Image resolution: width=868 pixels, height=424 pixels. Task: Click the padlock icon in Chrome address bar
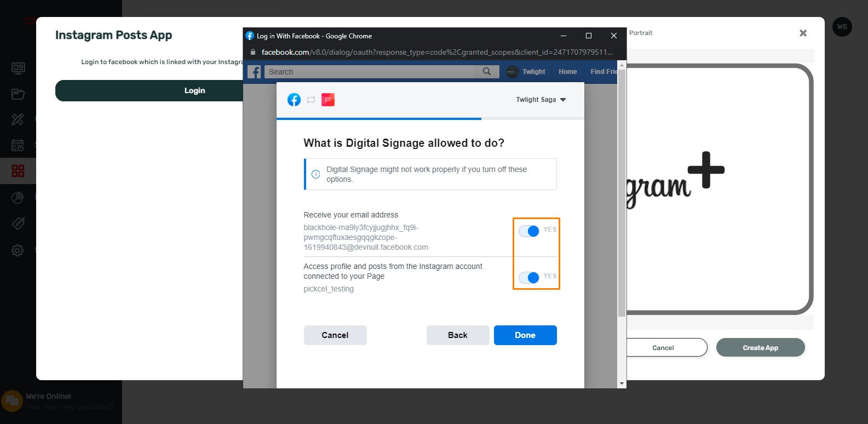(x=252, y=52)
